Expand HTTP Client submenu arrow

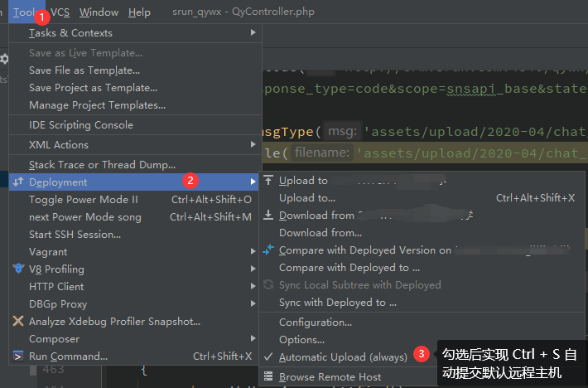point(253,286)
